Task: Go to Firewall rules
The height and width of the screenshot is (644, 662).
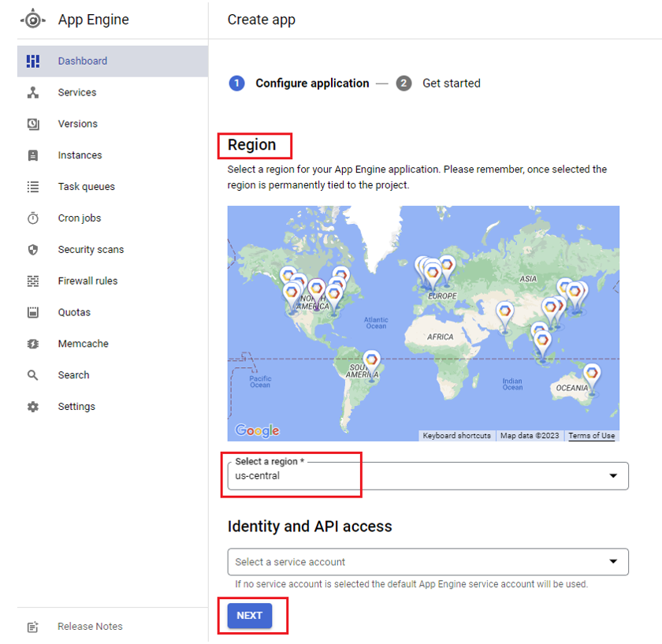Action: (x=112, y=281)
